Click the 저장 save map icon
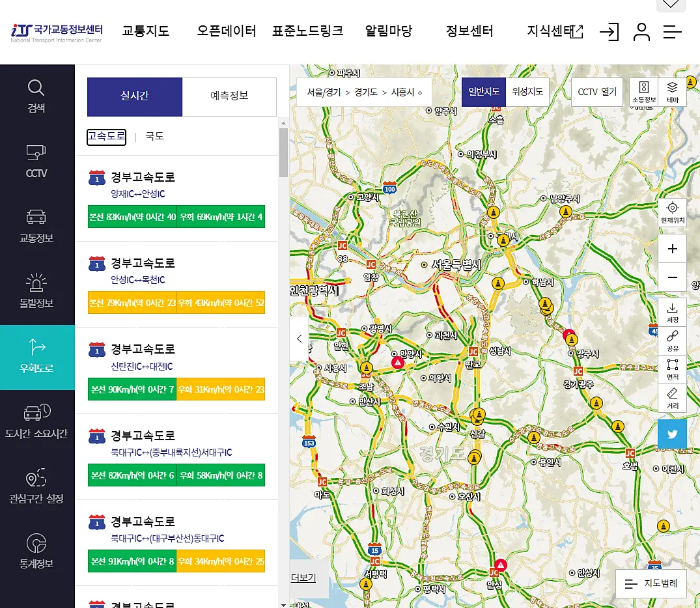The width and height of the screenshot is (700, 608). tap(672, 312)
